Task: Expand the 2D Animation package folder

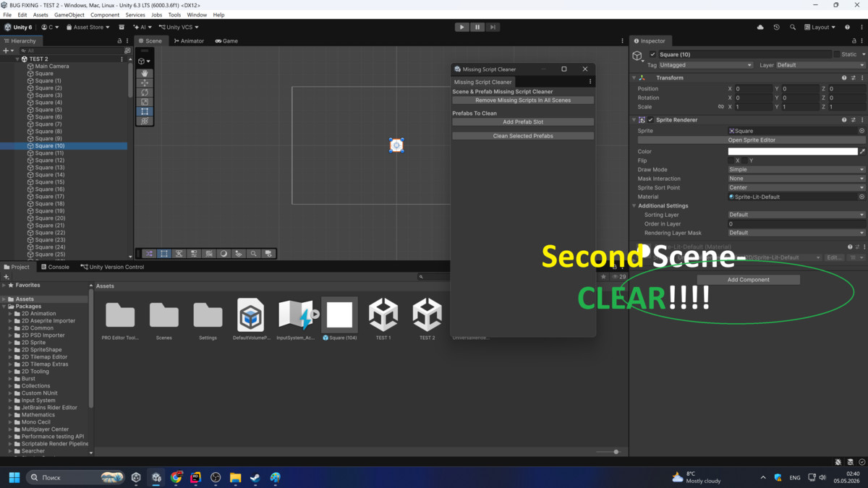Action: tap(11, 314)
